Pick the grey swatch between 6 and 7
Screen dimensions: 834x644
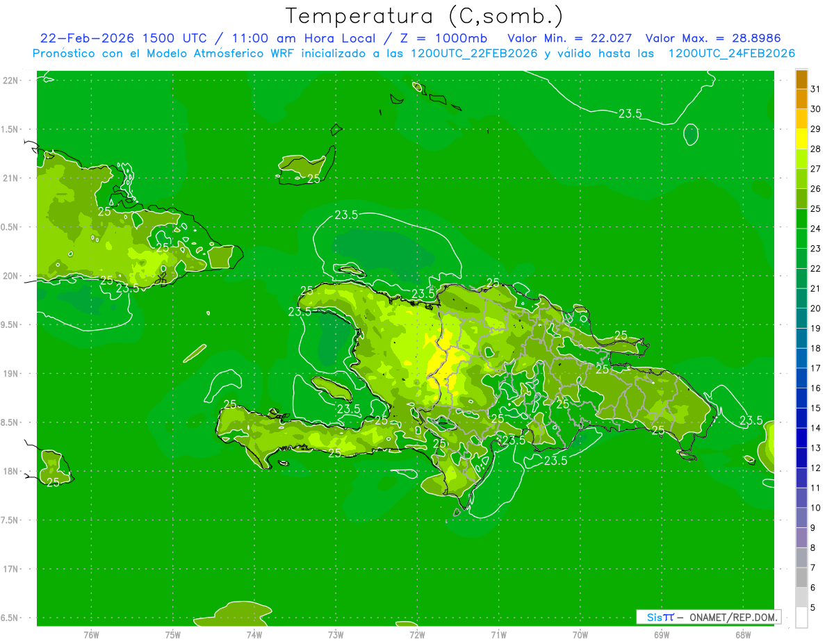pyautogui.click(x=801, y=577)
